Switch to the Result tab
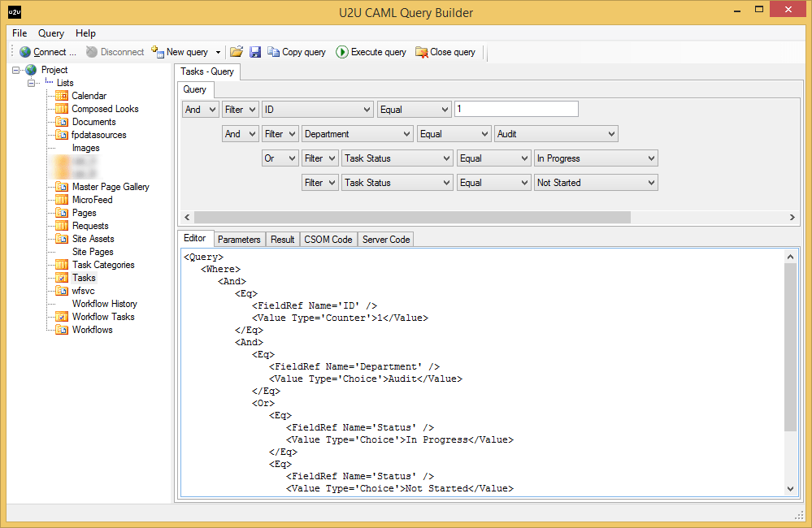 (282, 239)
